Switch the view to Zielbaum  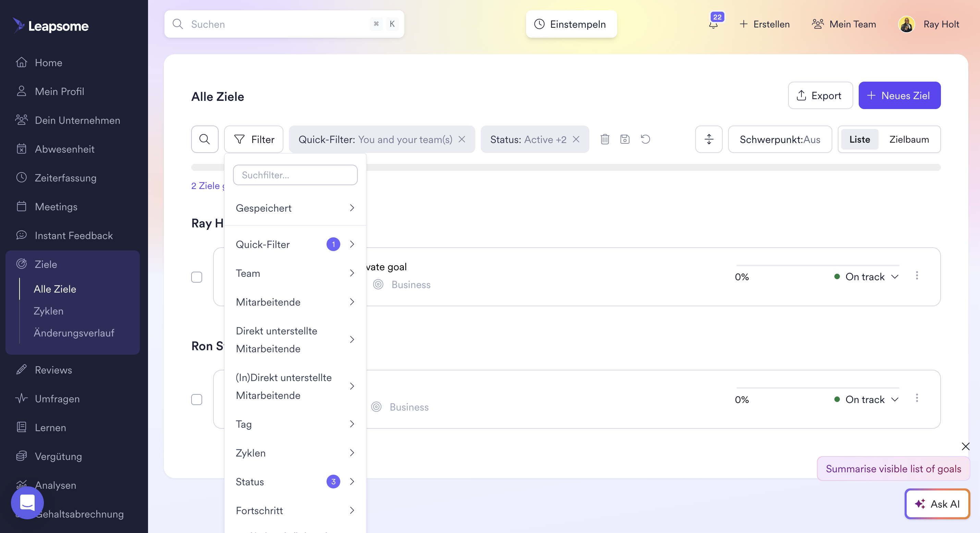909,139
